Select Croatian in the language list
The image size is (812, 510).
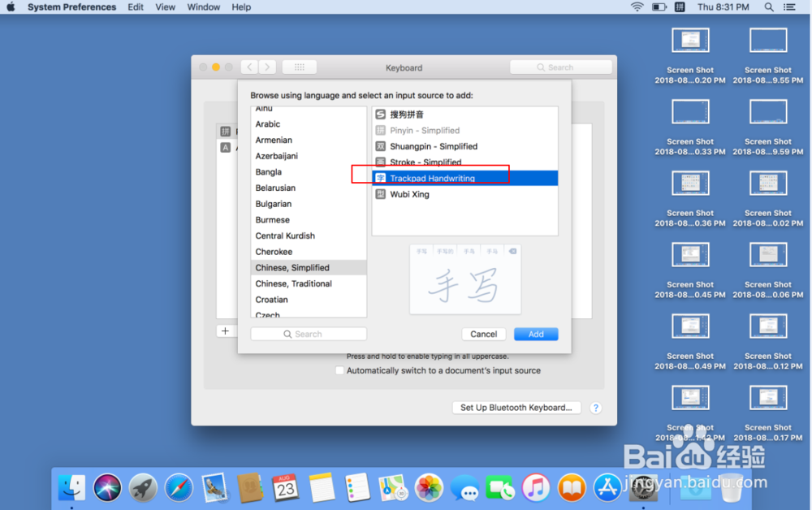(309, 300)
